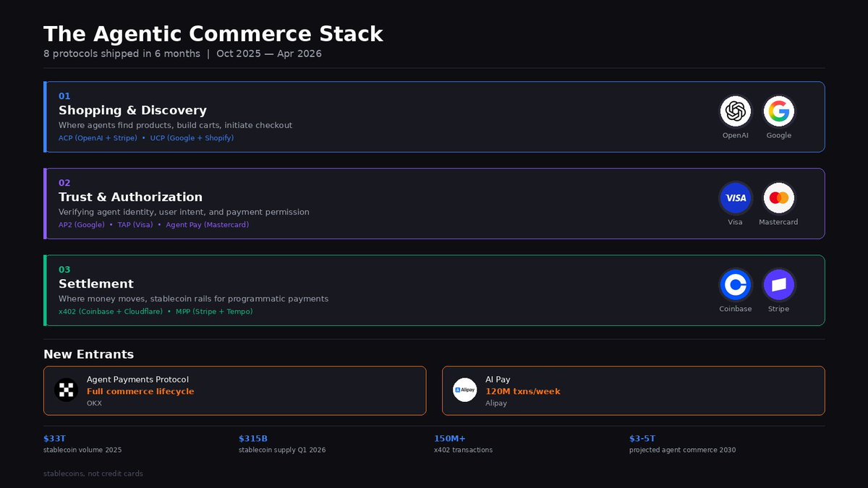The image size is (868, 488).
Task: Click the 'Trust & Authorization' heading
Action: tap(130, 197)
